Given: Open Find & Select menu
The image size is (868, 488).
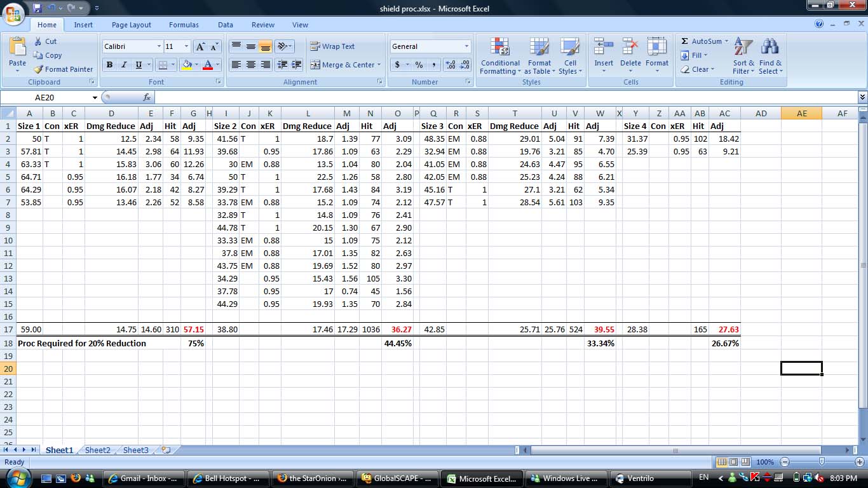Looking at the screenshot, I should point(770,56).
